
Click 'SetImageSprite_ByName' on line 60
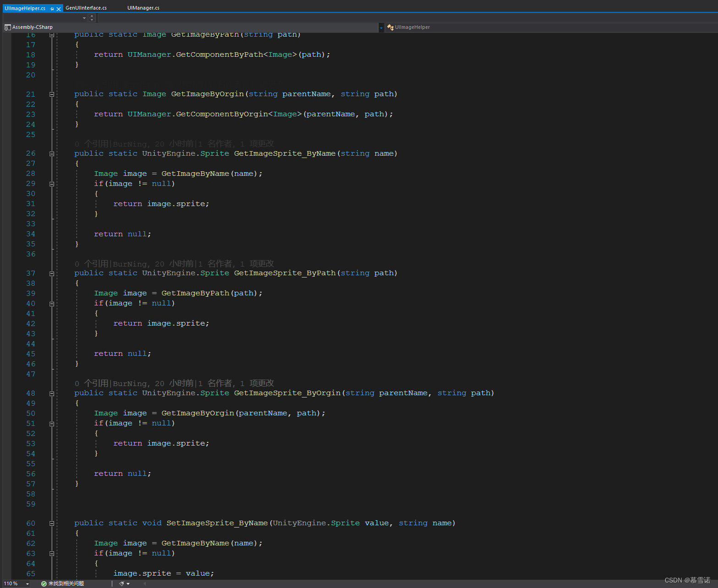point(217,523)
